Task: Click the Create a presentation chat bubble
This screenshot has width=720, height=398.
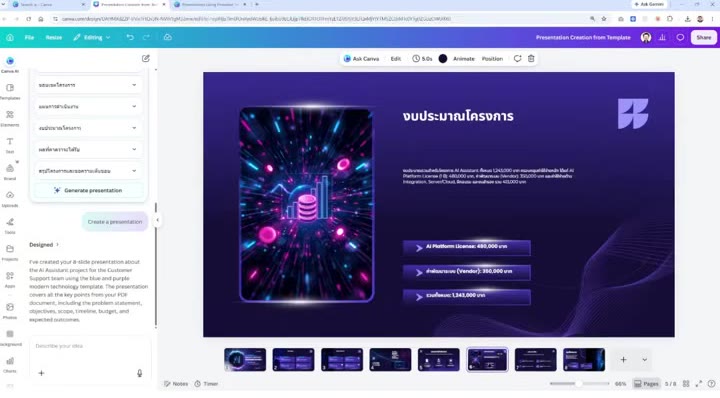Action: tap(115, 222)
